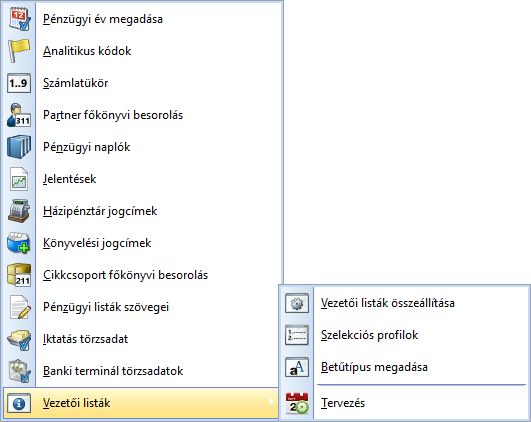Select the highlighted Vezetői listák item
The height and width of the screenshot is (422, 531).
click(141, 403)
